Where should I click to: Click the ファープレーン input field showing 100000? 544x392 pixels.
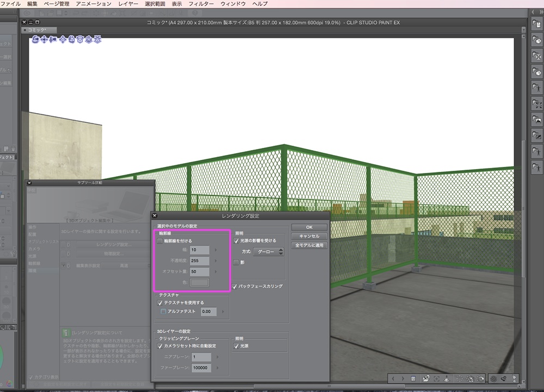[x=200, y=368]
